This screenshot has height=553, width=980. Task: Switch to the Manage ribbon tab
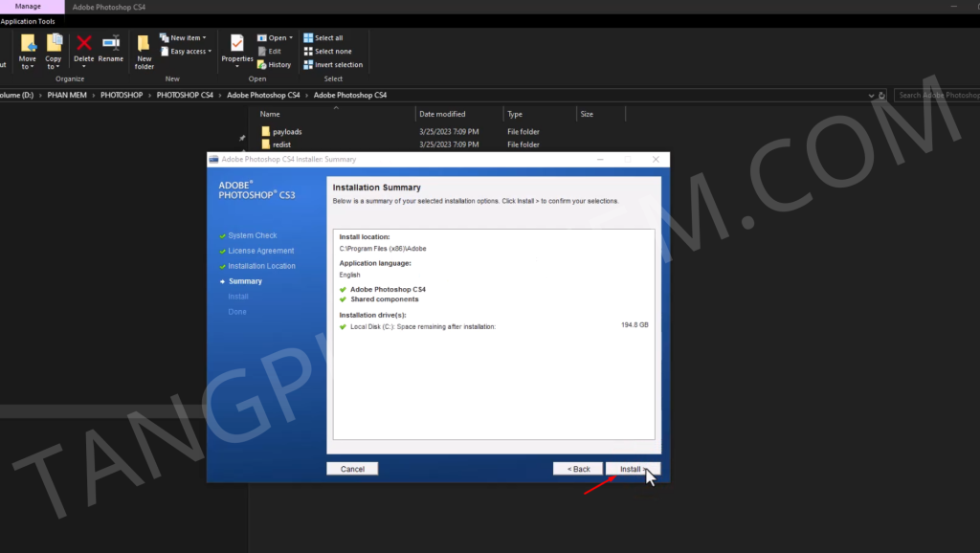(28, 7)
